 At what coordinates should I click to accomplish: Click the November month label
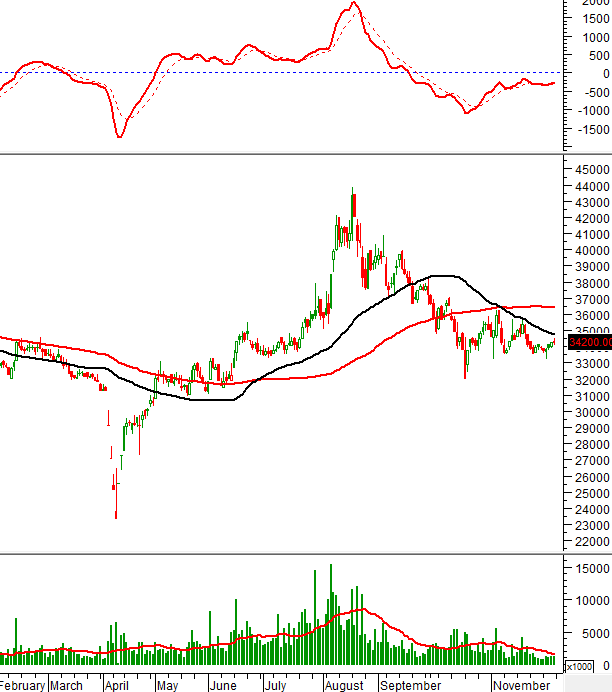click(x=522, y=685)
